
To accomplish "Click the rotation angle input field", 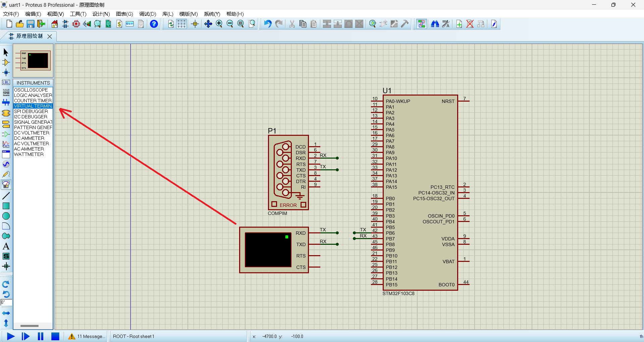I will 6,302.
